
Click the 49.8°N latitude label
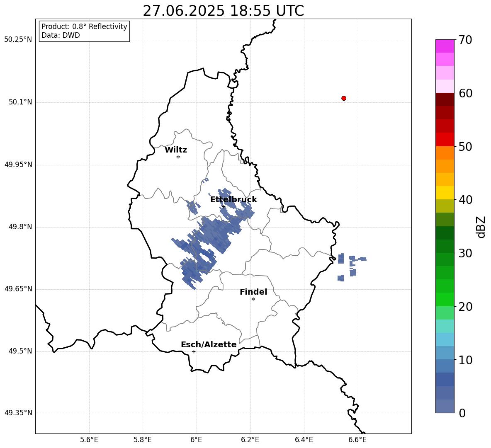21,227
